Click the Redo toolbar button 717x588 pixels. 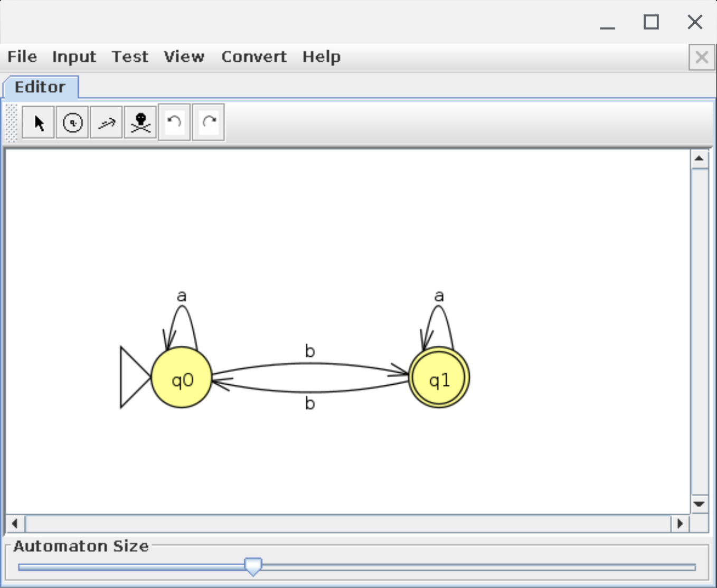209,122
